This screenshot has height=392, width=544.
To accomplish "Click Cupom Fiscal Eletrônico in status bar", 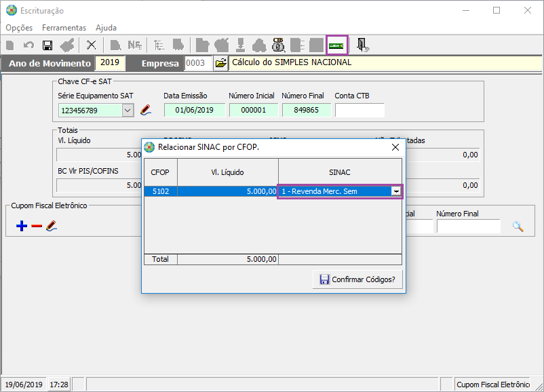I will (492, 385).
